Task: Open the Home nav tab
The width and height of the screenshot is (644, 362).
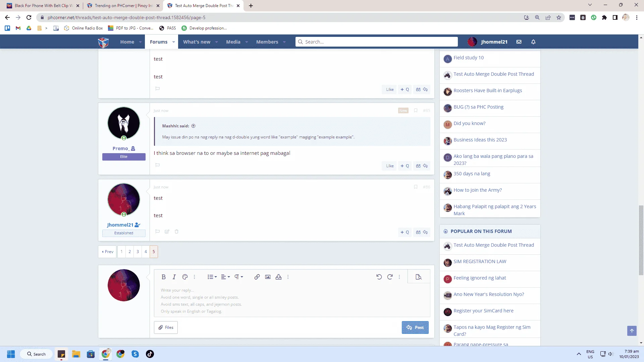Action: click(127, 42)
